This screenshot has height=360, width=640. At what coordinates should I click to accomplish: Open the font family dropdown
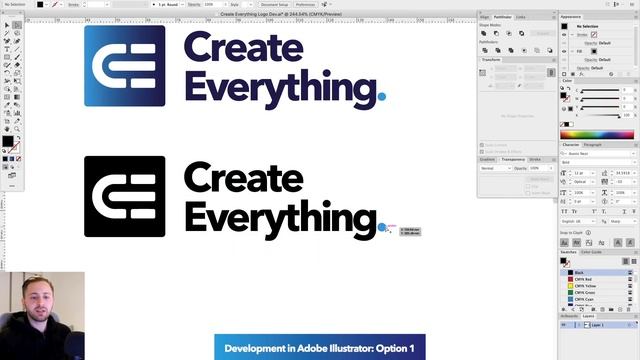tap(633, 153)
